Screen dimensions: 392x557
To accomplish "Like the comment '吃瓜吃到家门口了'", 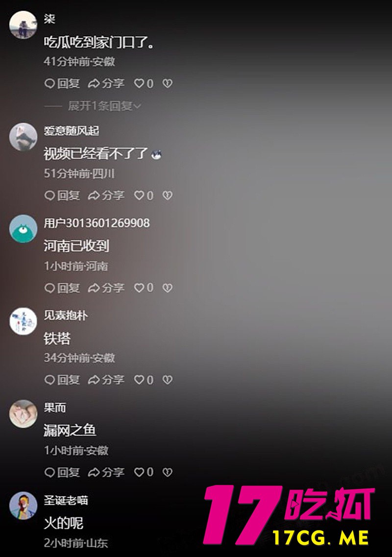I will pos(144,83).
